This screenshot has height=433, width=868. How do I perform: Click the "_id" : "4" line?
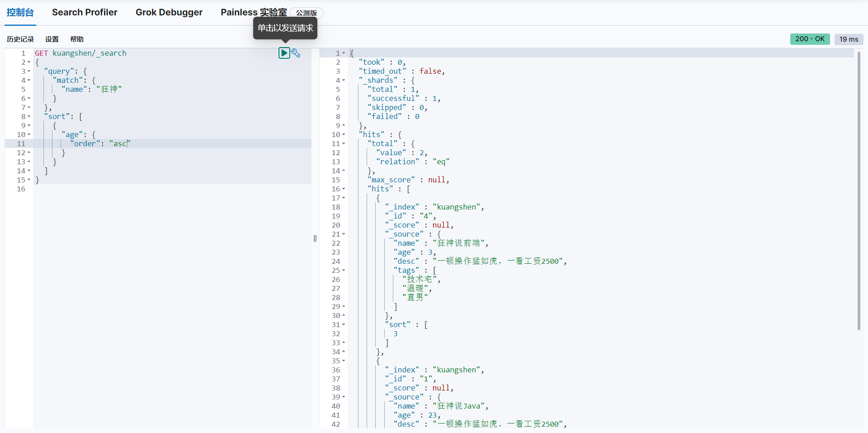tap(410, 216)
